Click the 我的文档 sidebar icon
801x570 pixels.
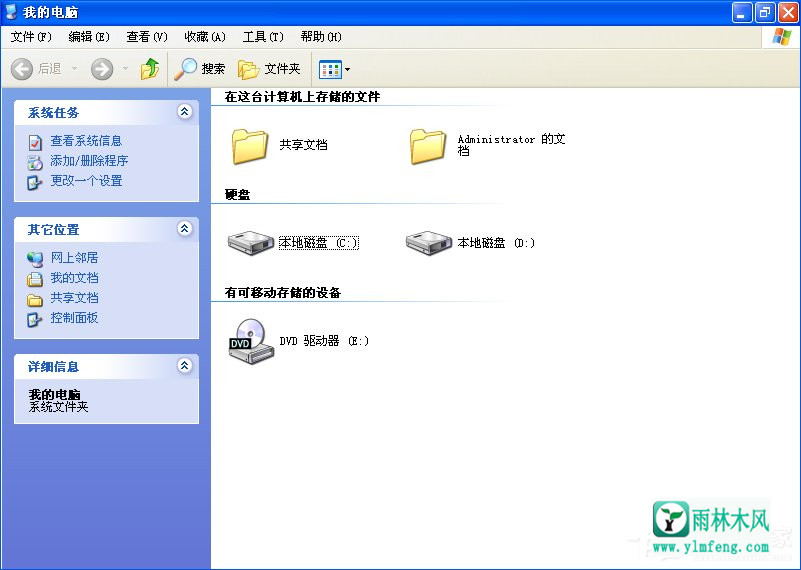tap(35, 279)
